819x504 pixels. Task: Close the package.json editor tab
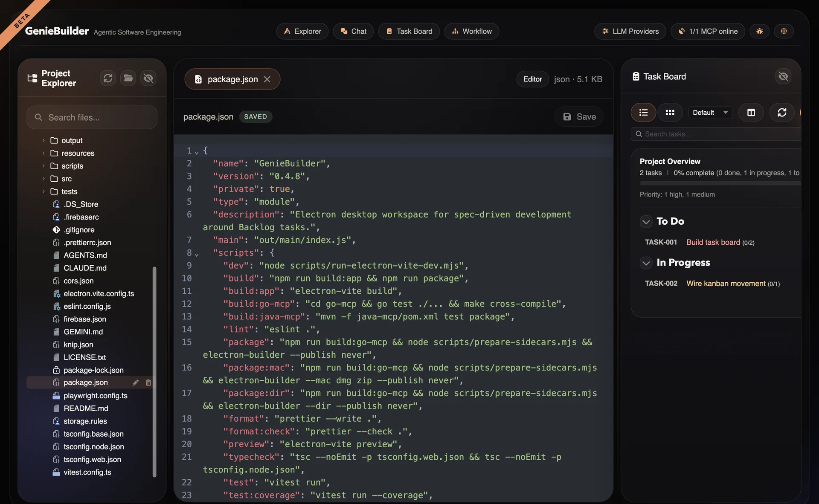pos(267,79)
